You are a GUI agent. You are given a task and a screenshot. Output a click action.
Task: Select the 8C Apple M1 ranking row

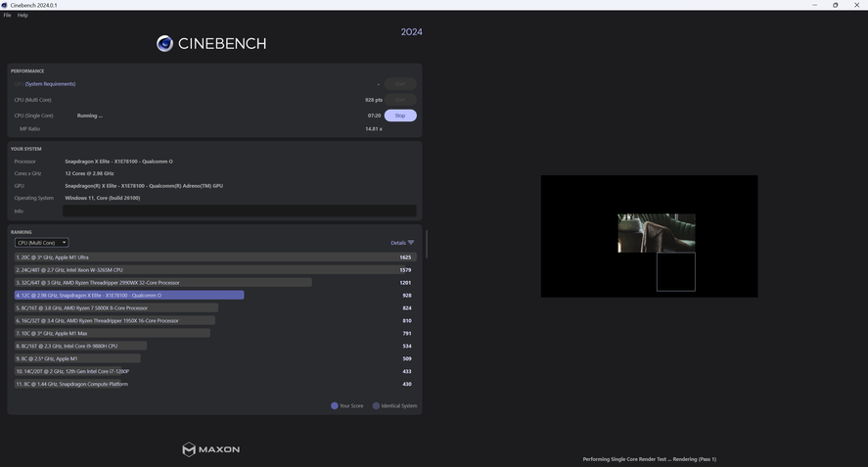(215, 359)
